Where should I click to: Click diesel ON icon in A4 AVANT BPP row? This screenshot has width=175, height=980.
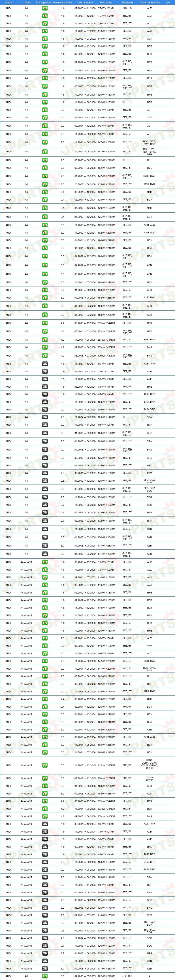pyautogui.click(x=45, y=953)
